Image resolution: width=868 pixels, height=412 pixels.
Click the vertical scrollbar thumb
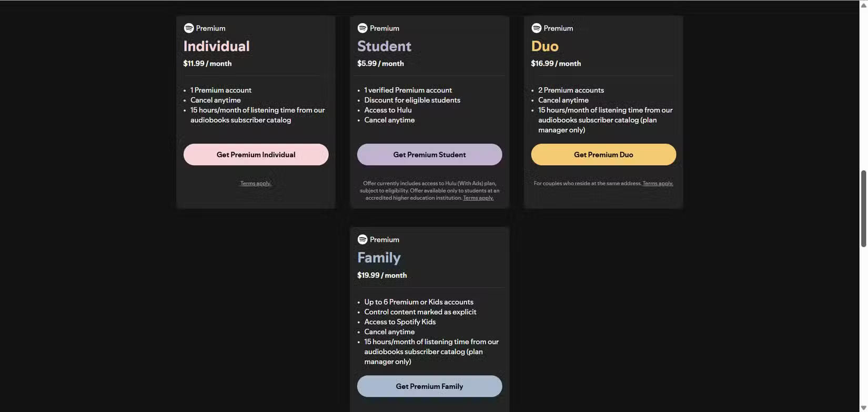[x=863, y=208]
